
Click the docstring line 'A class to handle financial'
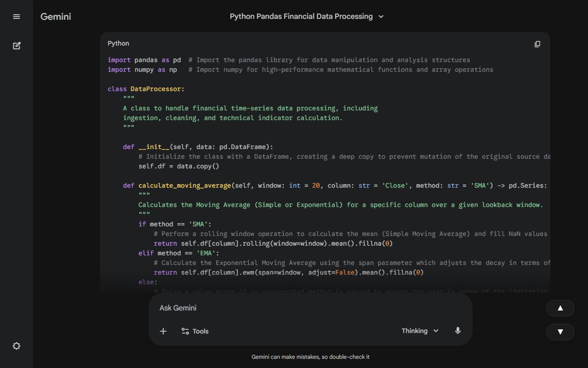pyautogui.click(x=250, y=108)
